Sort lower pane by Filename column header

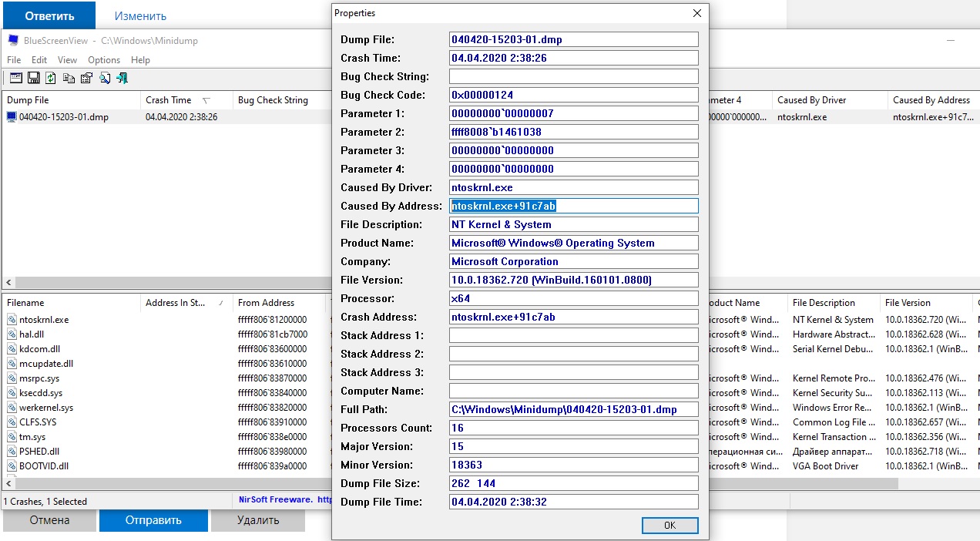pos(70,303)
